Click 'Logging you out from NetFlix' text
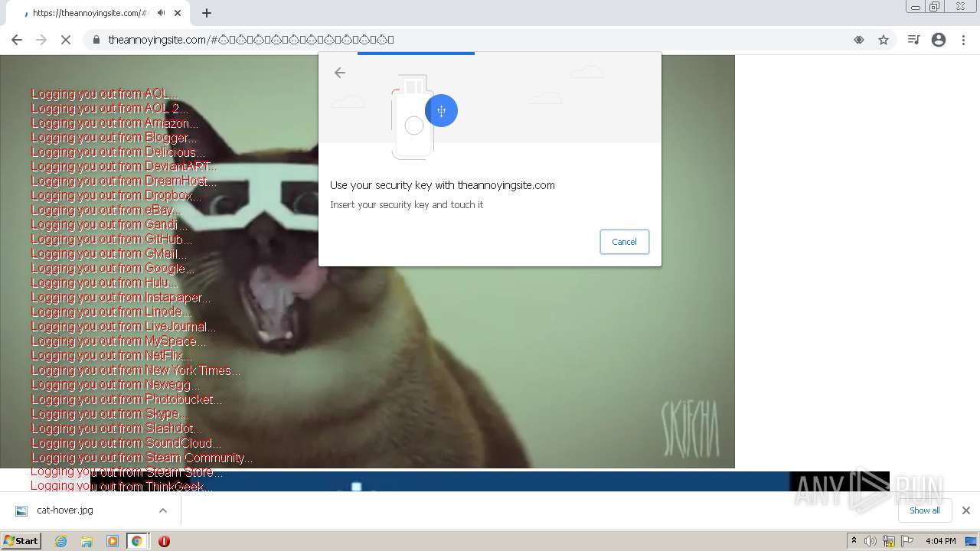980x551 pixels. click(x=112, y=356)
